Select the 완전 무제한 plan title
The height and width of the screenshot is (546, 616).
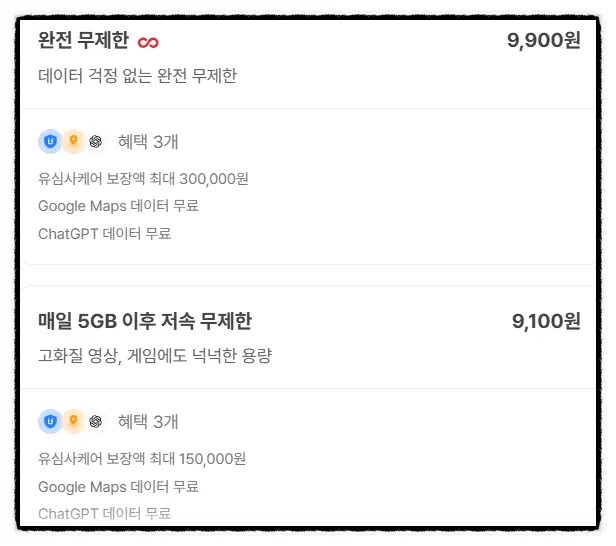point(83,40)
